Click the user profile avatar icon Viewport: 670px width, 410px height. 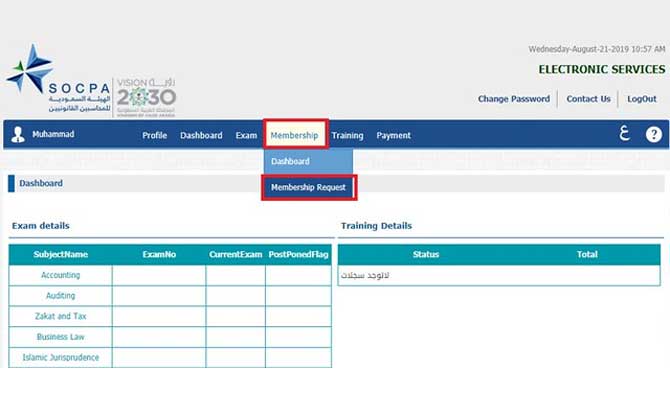tap(18, 135)
